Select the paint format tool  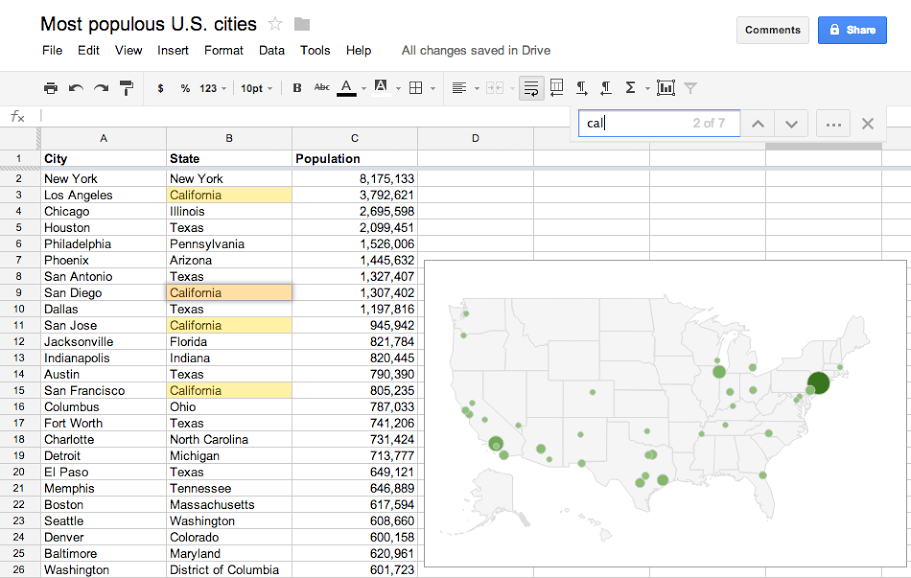coord(127,88)
